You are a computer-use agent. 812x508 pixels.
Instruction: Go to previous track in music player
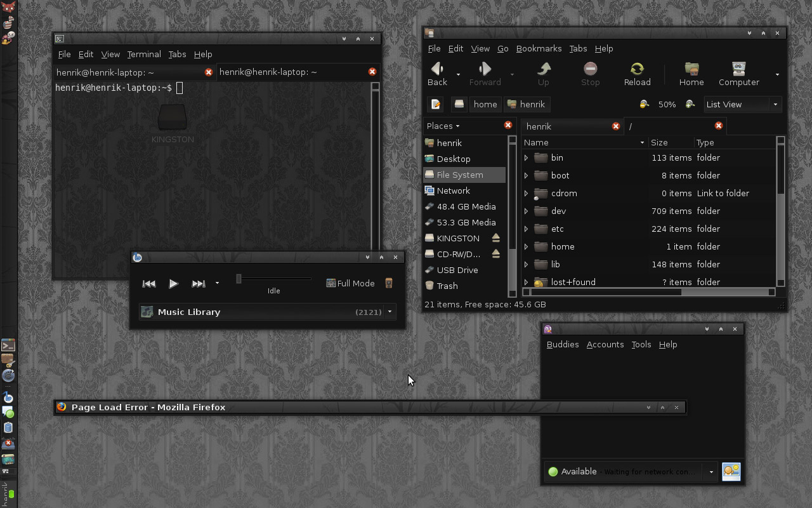point(149,284)
